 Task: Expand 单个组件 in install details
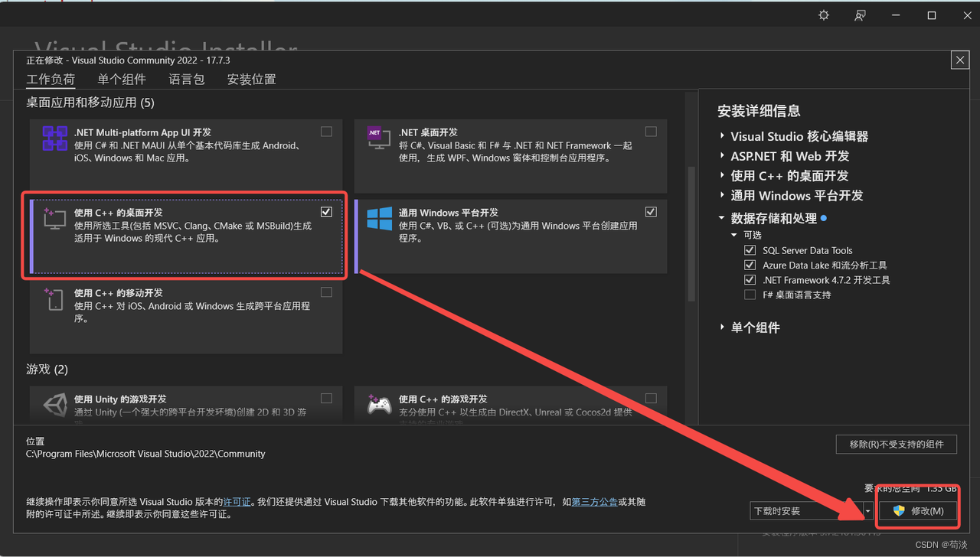[x=722, y=327]
